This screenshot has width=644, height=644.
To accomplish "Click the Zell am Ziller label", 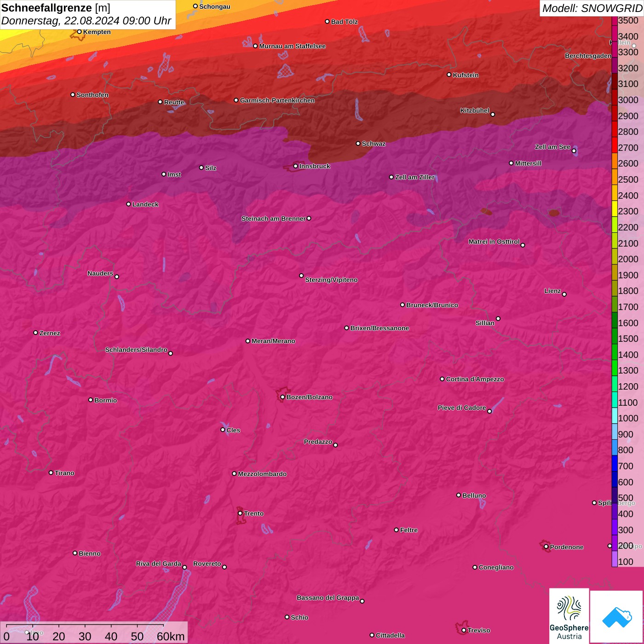I will (415, 177).
